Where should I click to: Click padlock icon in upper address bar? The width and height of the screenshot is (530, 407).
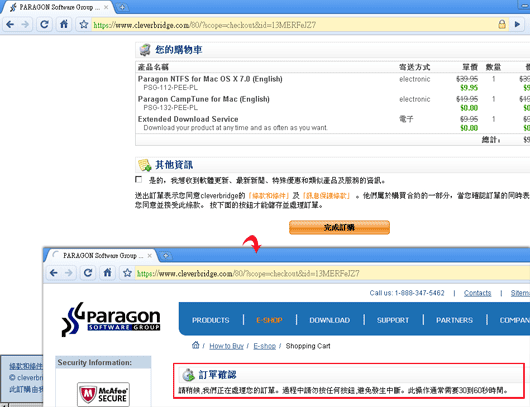pyautogui.click(x=502, y=24)
